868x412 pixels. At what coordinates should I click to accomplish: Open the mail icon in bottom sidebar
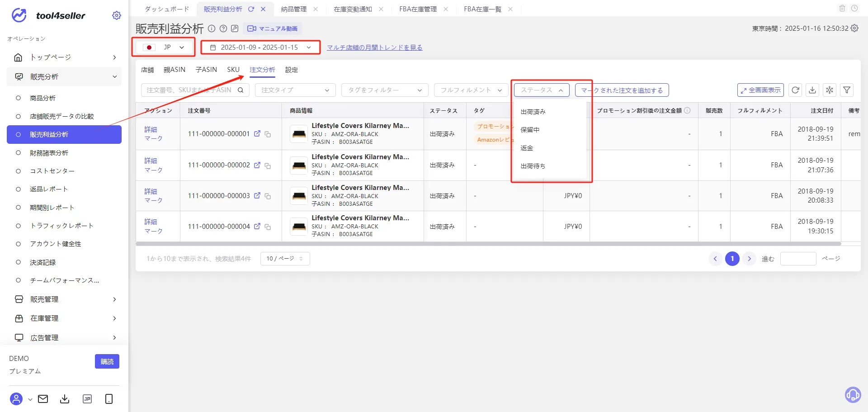tap(43, 399)
